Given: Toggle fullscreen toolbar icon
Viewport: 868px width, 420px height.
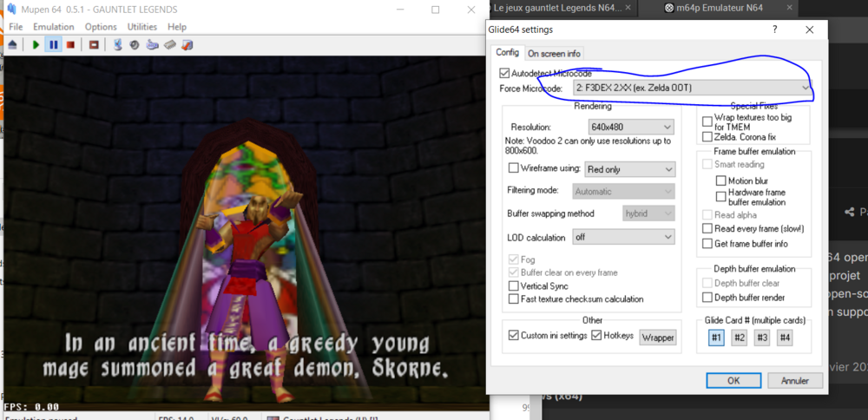Looking at the screenshot, I should pos(94,44).
